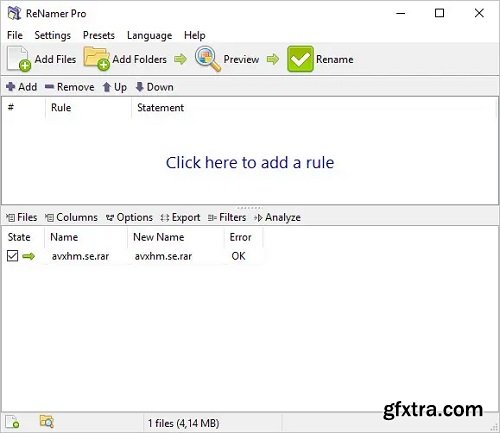Open the Analyze tool
The width and height of the screenshot is (500, 433).
click(277, 217)
